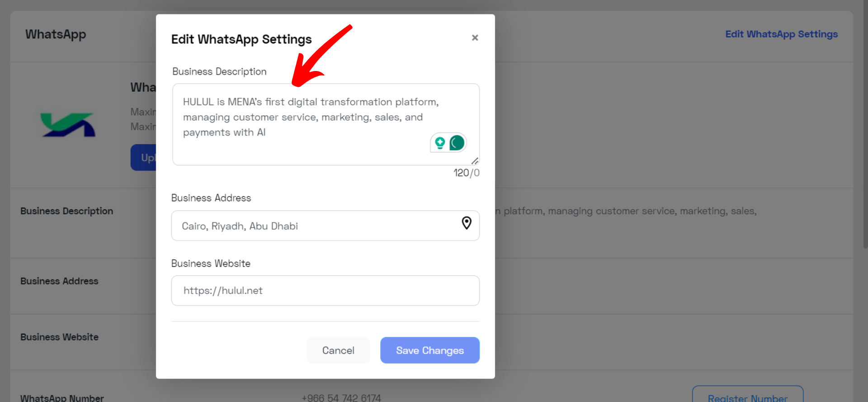868x402 pixels.
Task: Click the HULUL logo image
Action: tap(68, 125)
